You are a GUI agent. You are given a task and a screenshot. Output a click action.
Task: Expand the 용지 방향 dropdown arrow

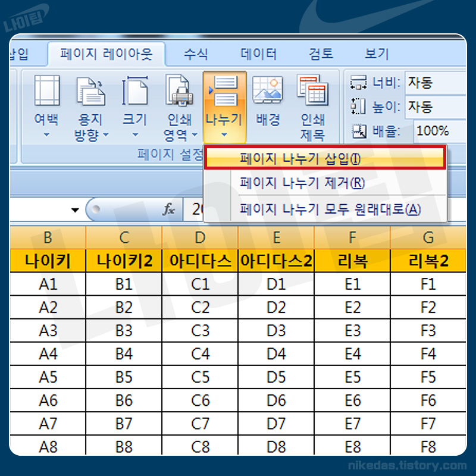(x=106, y=134)
